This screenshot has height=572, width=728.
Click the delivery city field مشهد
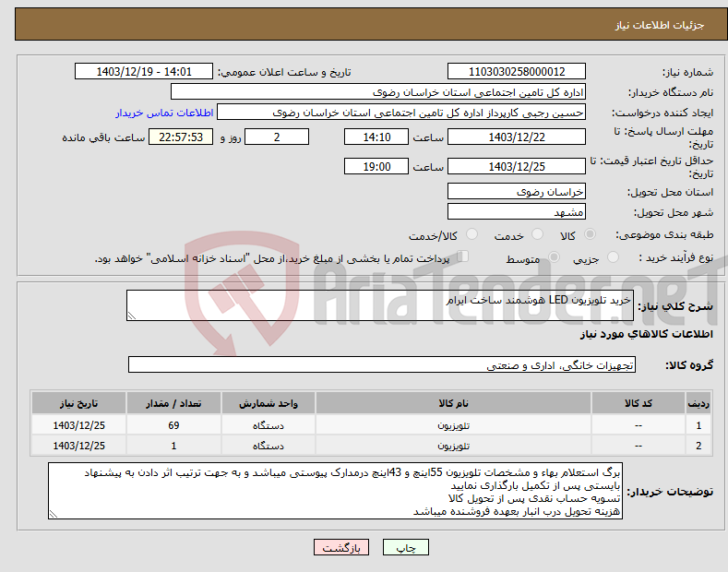point(517,211)
